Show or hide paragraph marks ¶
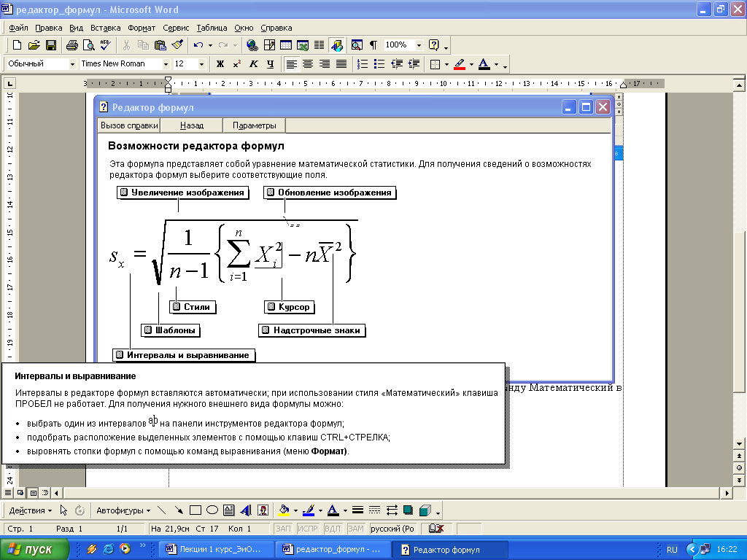The width and height of the screenshot is (747, 560). [373, 45]
